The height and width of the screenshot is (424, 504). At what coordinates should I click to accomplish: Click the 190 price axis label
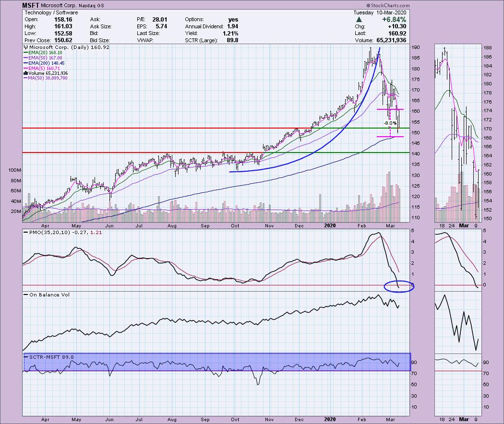(x=416, y=47)
